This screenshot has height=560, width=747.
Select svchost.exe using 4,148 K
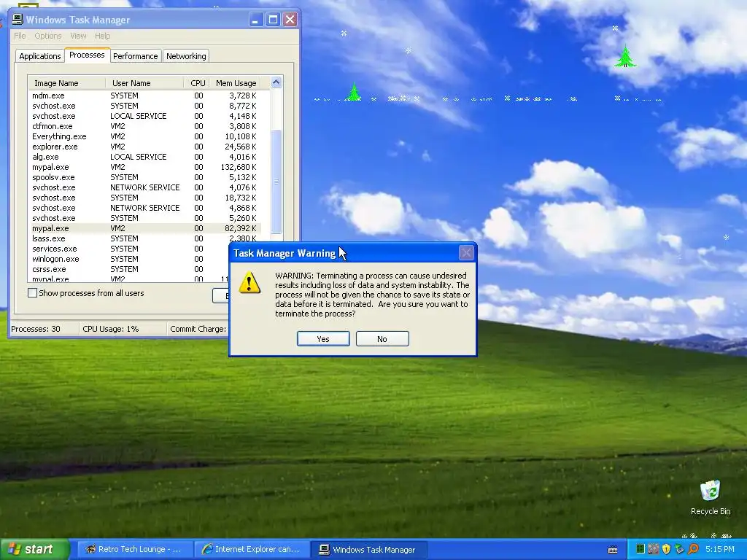(x=144, y=116)
